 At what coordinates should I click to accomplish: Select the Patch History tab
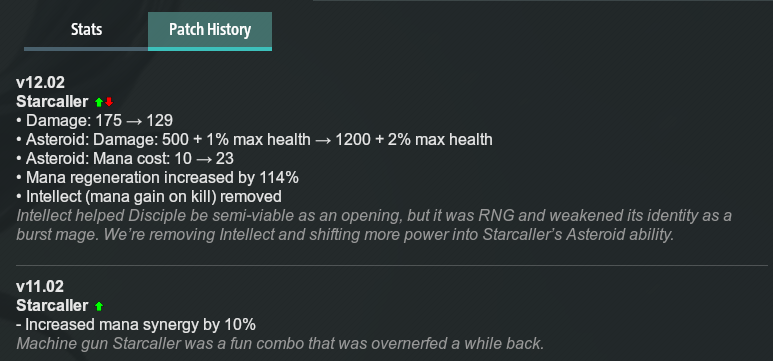pos(210,30)
